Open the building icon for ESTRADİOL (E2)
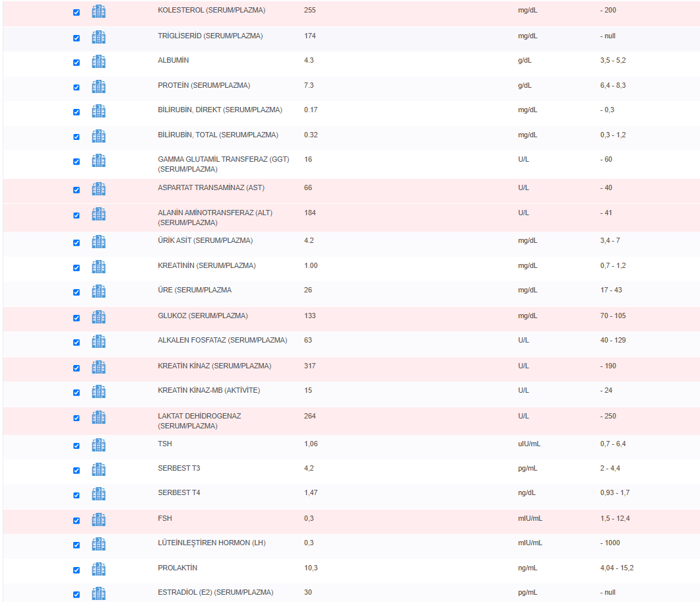Screen dimensions: 700x602 (x=99, y=594)
